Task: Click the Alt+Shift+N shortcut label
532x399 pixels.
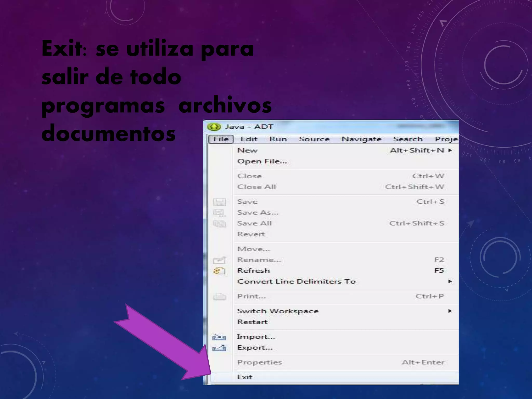Action: pos(417,150)
